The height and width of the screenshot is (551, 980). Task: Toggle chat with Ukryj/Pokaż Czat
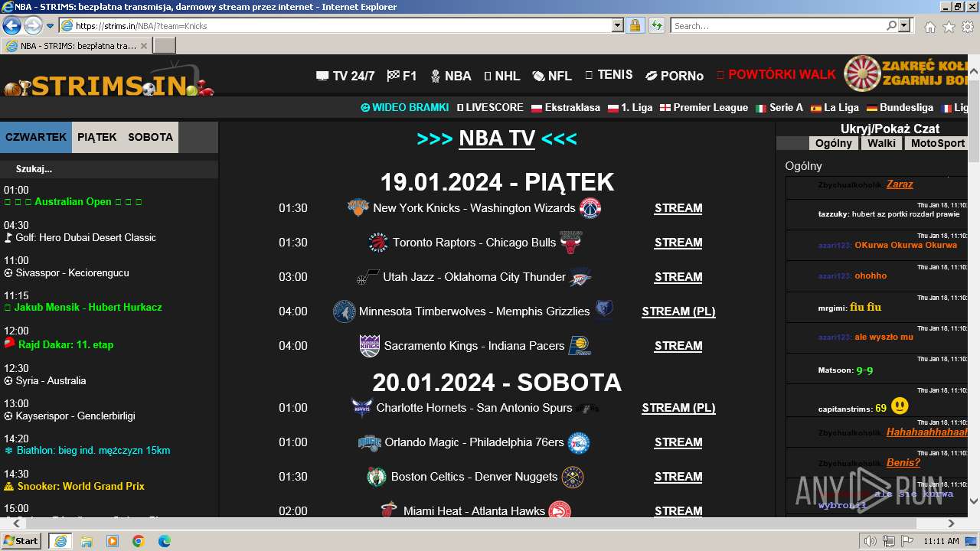[890, 129]
